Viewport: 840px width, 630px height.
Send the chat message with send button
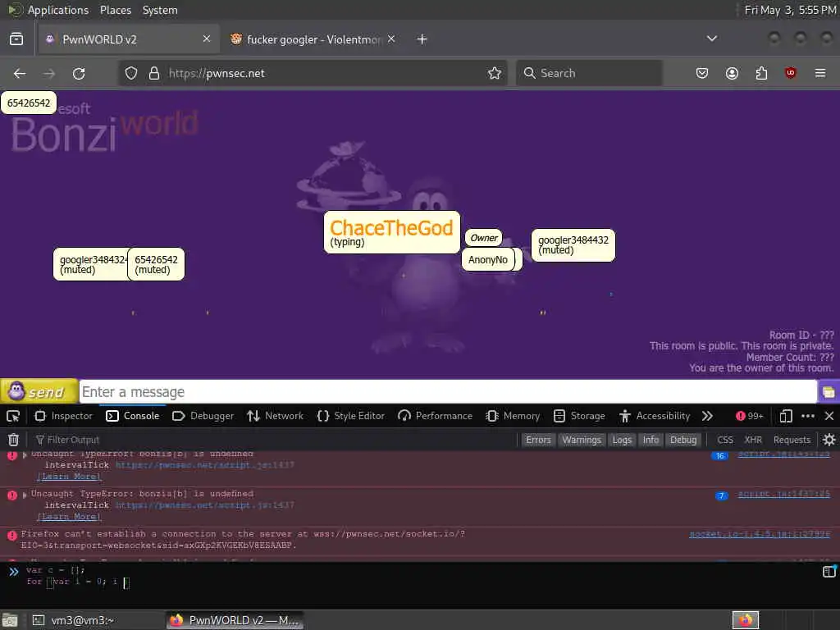[x=38, y=391]
